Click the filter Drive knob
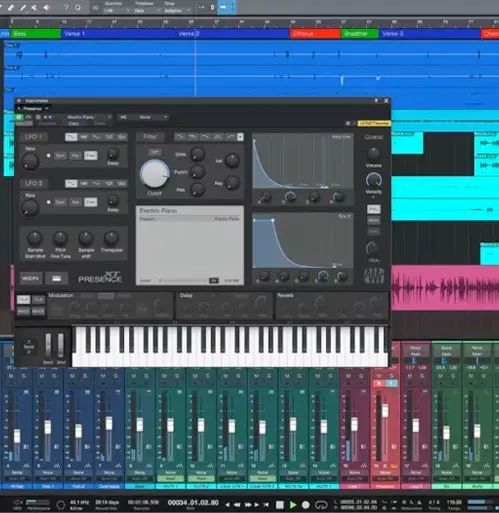Image resolution: width=499 pixels, height=513 pixels. coord(197,154)
